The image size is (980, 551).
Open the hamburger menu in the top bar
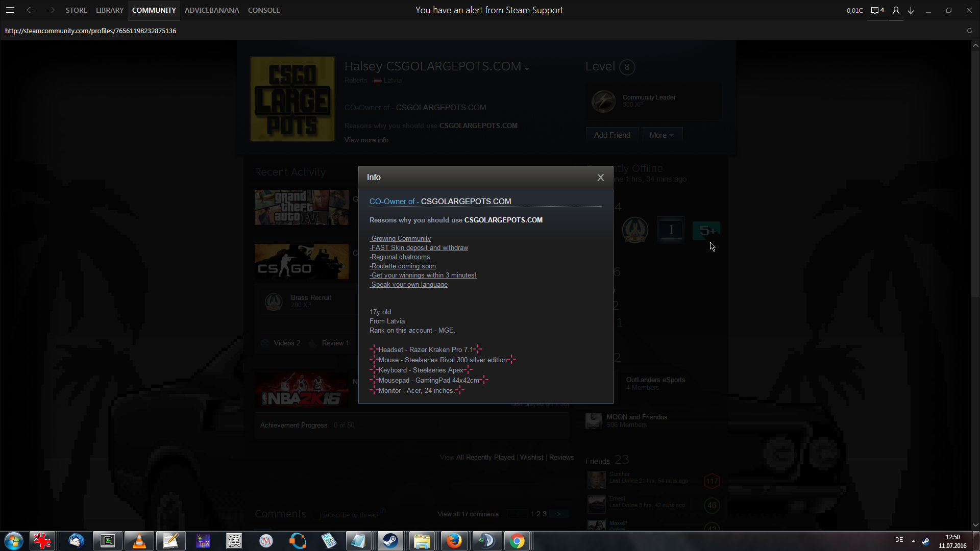[x=10, y=10]
